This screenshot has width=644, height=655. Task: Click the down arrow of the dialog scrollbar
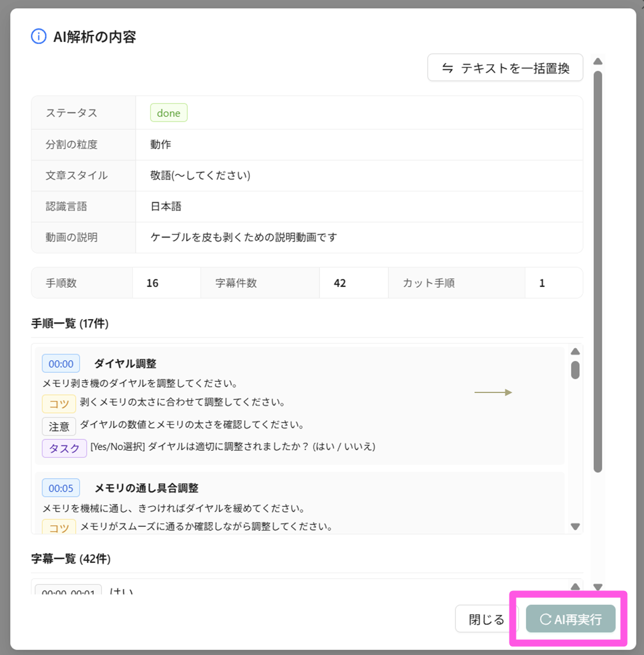tap(598, 587)
